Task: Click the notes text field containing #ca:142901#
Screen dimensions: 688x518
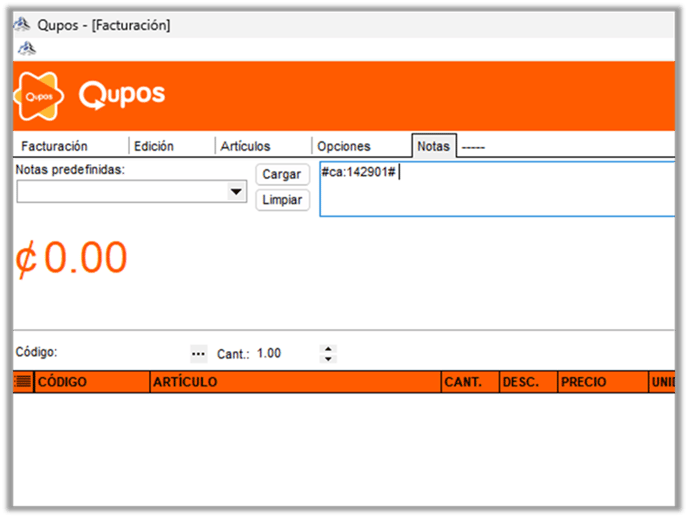Action: pyautogui.click(x=497, y=189)
